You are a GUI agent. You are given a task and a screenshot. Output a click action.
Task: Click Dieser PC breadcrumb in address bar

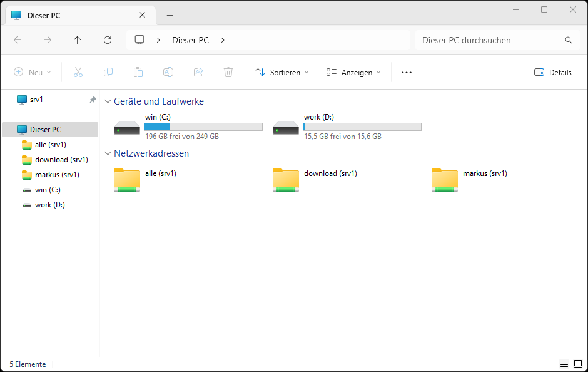click(x=191, y=40)
